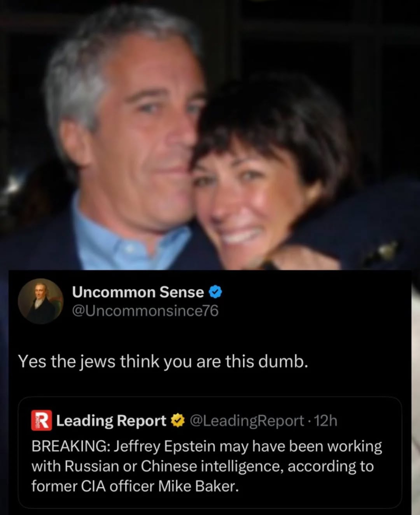Click the 12h timestamp on quoted post
This screenshot has width=420, height=515.
pos(326,421)
